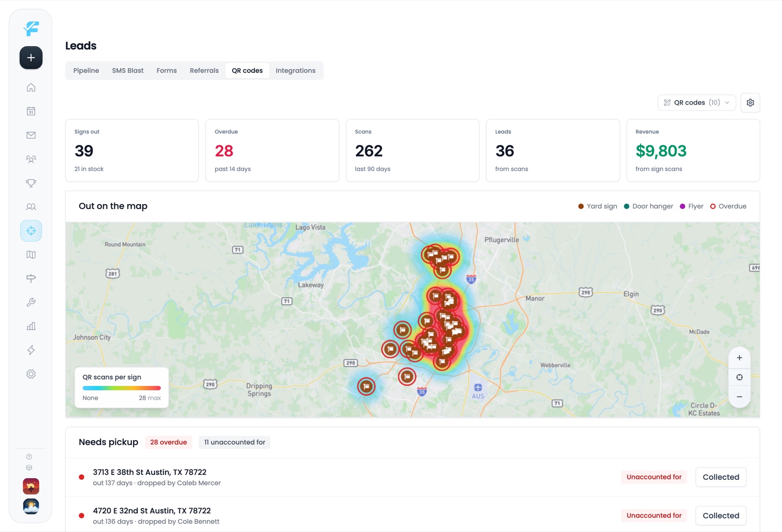This screenshot has width=782, height=532.
Task: Mark 4720 E 32nd St as Collected
Action: (x=721, y=516)
